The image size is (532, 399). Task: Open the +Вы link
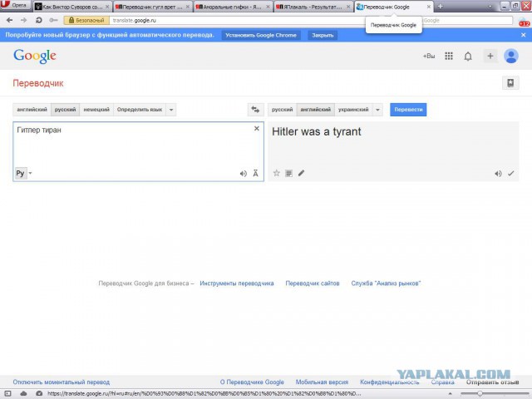429,56
